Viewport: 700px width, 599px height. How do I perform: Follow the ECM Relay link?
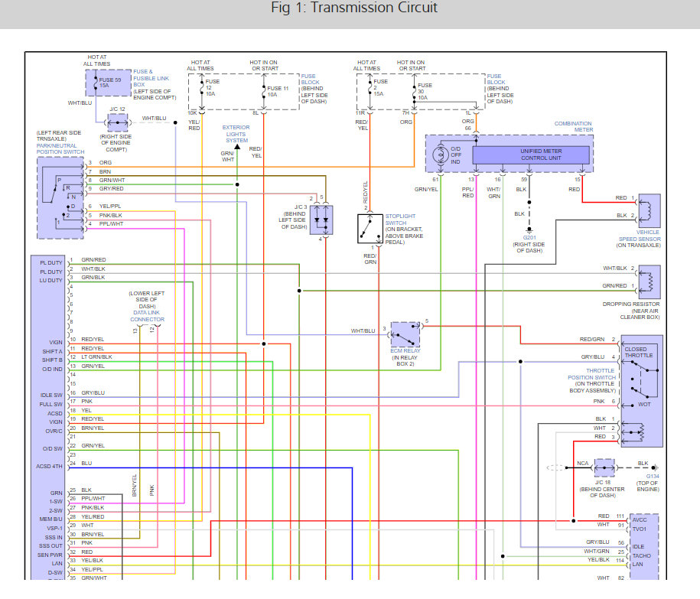[x=405, y=351]
